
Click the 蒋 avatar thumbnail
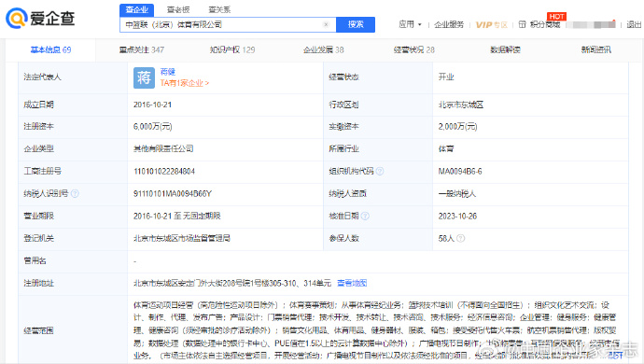(x=144, y=77)
